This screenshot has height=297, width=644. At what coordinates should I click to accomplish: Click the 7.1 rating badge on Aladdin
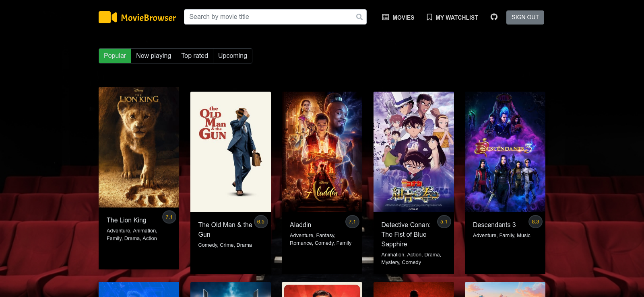pyautogui.click(x=352, y=221)
